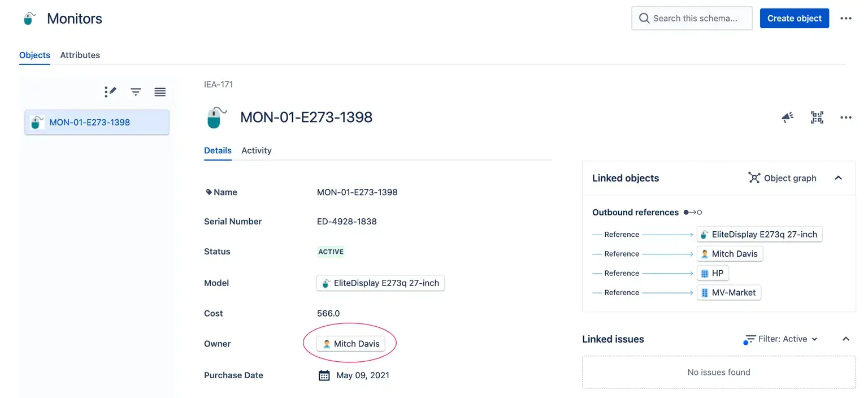The height and width of the screenshot is (398, 868).
Task: Collapse the Linked issues section
Action: pos(846,339)
